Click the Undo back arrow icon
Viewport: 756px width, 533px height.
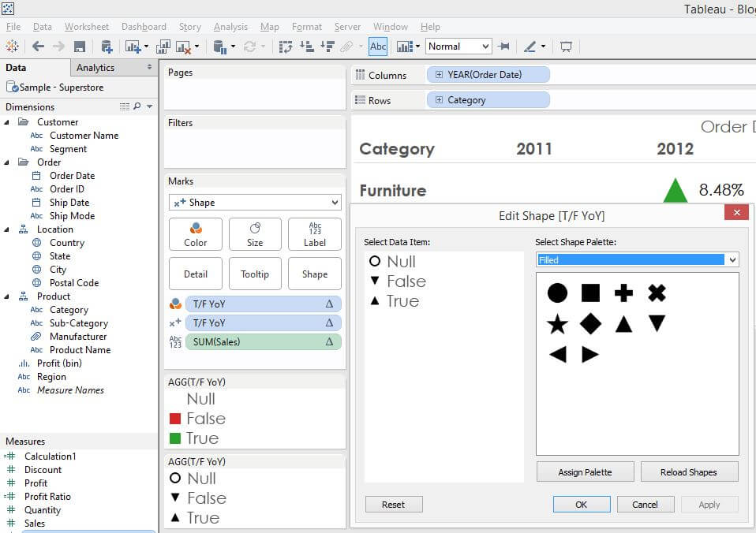38,47
